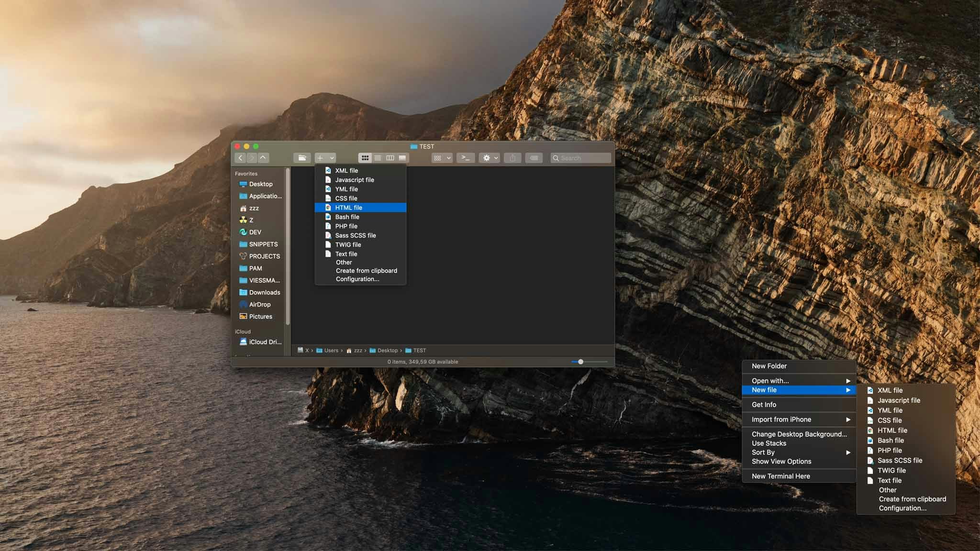This screenshot has width=980, height=551.
Task: Switch to column view
Action: pos(390,158)
